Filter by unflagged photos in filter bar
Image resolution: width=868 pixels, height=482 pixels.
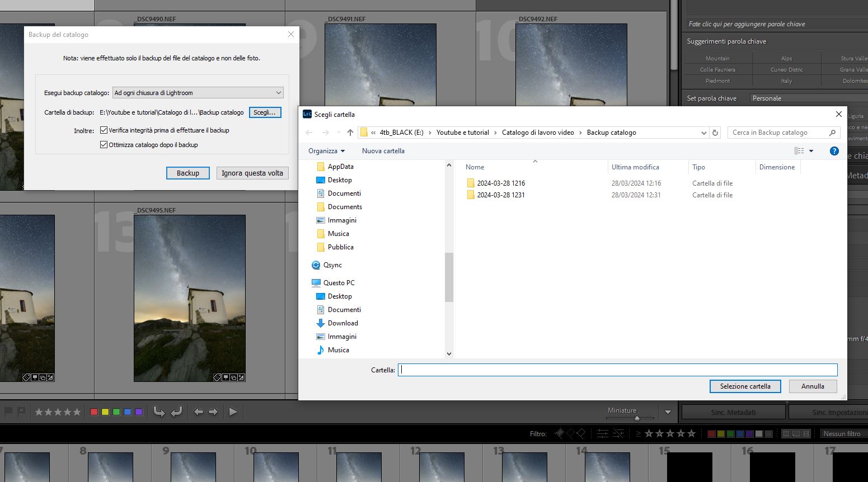(570, 433)
